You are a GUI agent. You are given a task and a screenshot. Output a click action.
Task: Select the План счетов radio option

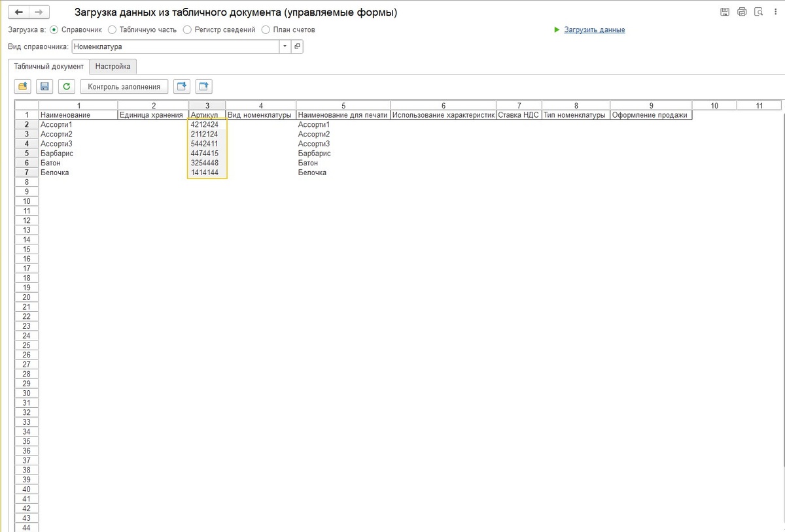pyautogui.click(x=266, y=29)
